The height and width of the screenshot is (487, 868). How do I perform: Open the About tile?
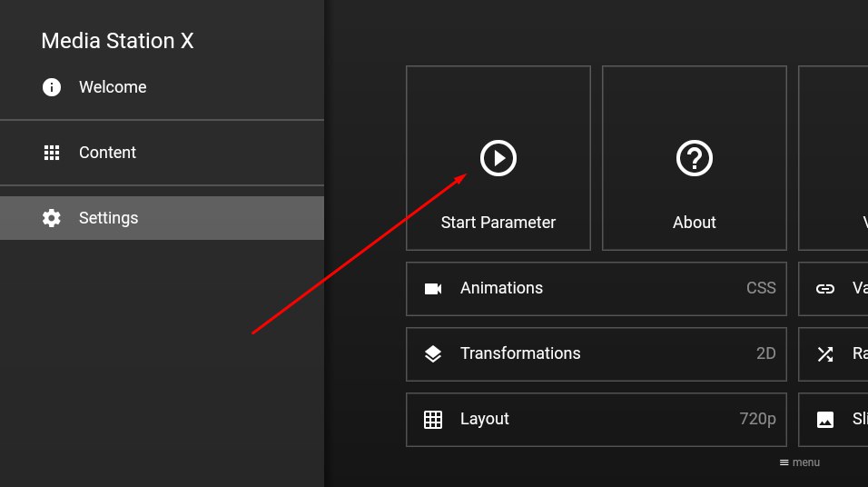pyautogui.click(x=695, y=158)
